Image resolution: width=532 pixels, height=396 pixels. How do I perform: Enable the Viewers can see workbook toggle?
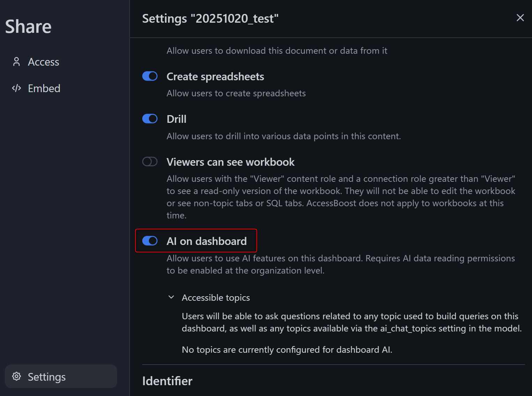coord(150,162)
